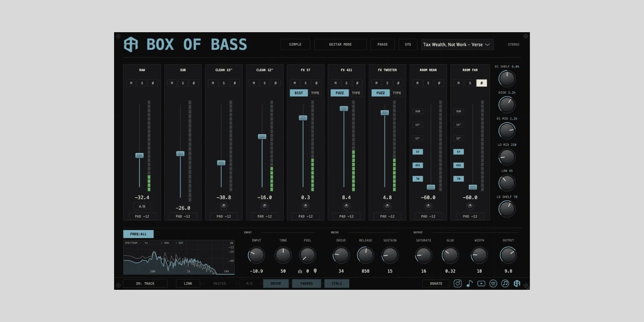Mute the RAW channel
This screenshot has width=644, height=322.
[131, 83]
